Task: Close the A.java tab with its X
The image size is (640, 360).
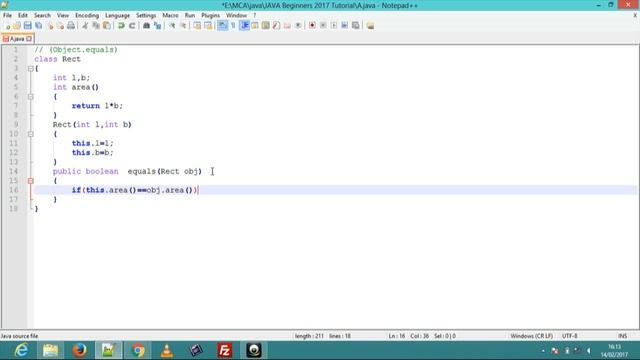Action: pyautogui.click(x=29, y=39)
